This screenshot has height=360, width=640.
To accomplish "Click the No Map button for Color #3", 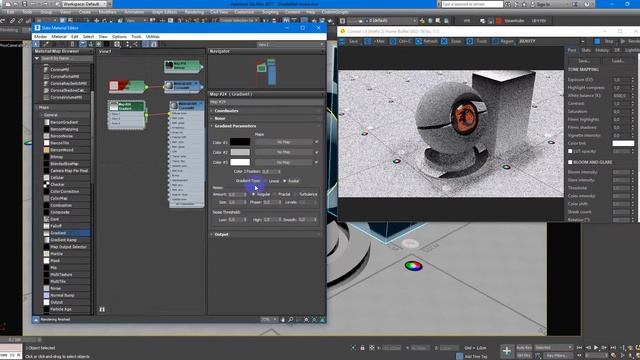I will click(x=284, y=162).
